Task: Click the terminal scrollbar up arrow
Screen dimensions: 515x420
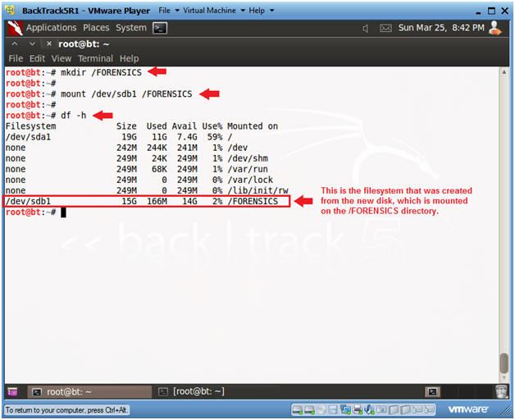Action: point(504,72)
